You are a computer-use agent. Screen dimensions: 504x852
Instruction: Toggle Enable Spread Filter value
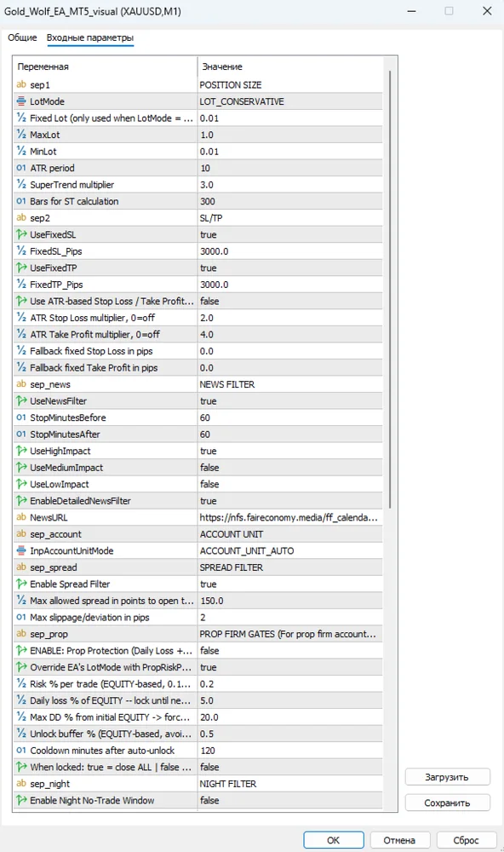290,584
